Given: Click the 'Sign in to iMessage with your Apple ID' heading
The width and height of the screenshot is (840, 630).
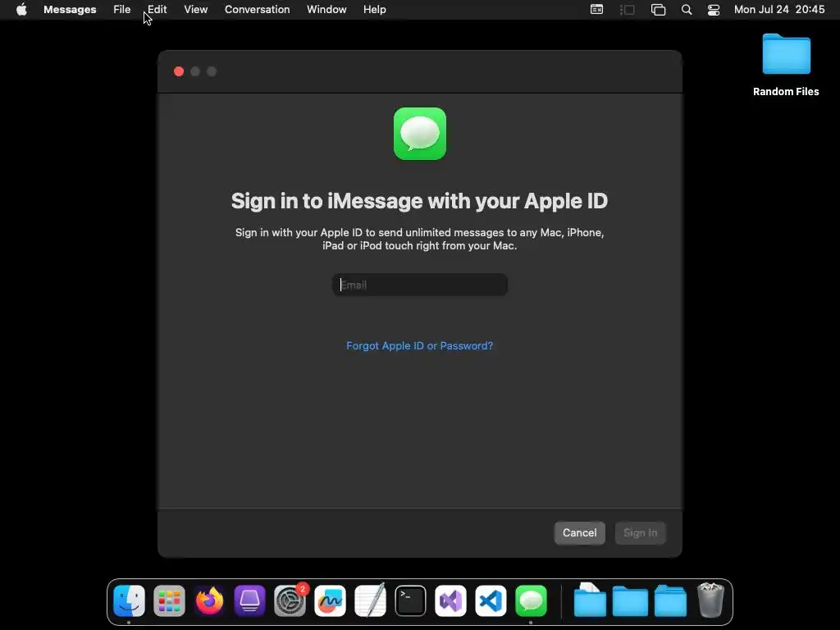Looking at the screenshot, I should tap(419, 201).
